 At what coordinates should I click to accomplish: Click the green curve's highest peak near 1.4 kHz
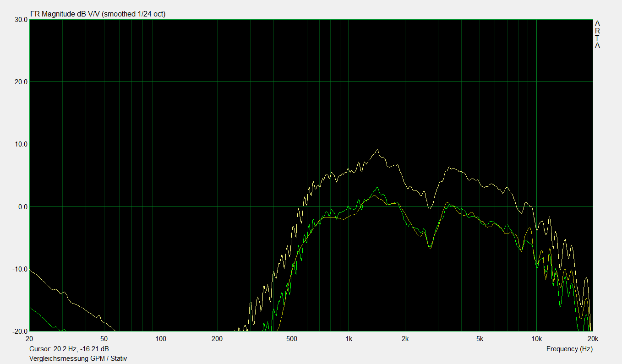(x=377, y=187)
